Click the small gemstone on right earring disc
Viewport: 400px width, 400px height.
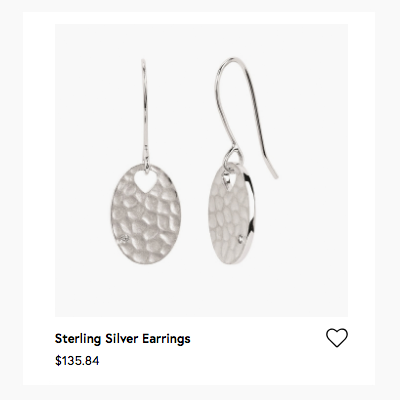tap(241, 238)
